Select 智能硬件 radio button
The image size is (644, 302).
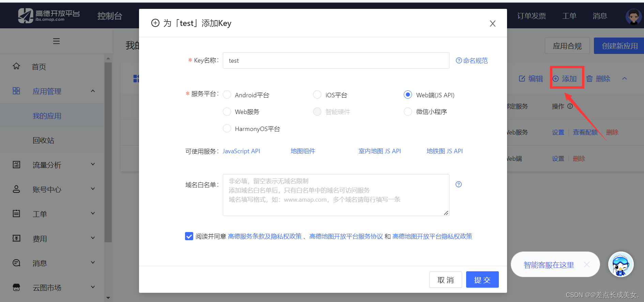tap(317, 112)
